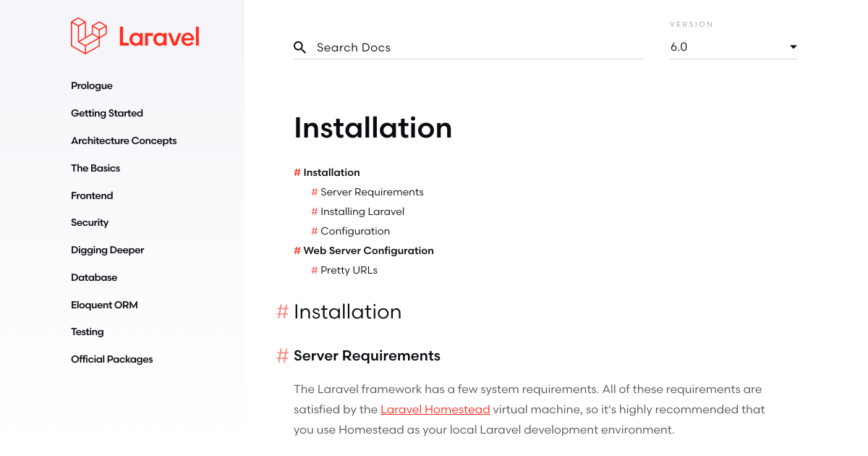
Task: Click the Laravel logo
Action: coord(135,35)
